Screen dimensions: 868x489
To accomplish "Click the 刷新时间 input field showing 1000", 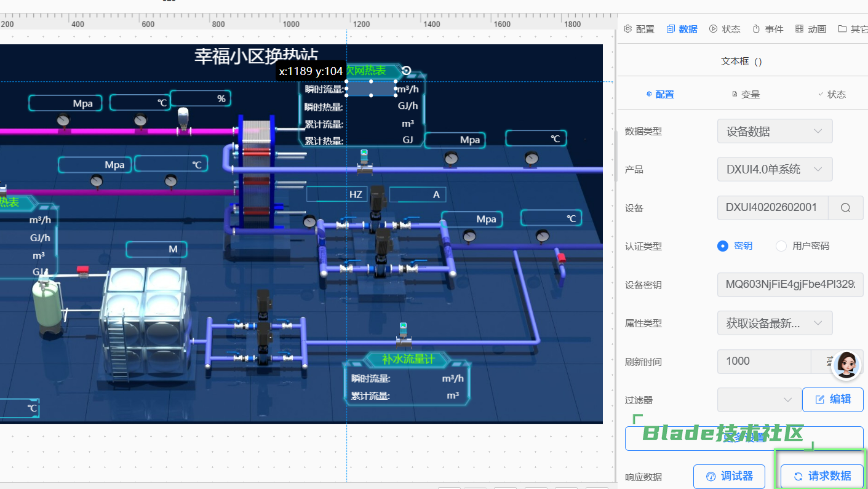I will coord(763,362).
